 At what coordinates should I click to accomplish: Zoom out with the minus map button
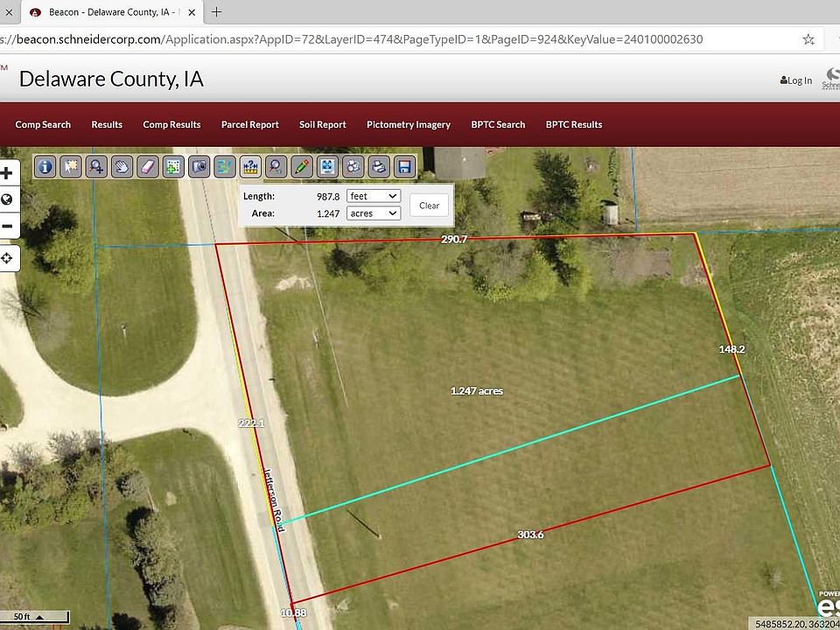(8, 226)
